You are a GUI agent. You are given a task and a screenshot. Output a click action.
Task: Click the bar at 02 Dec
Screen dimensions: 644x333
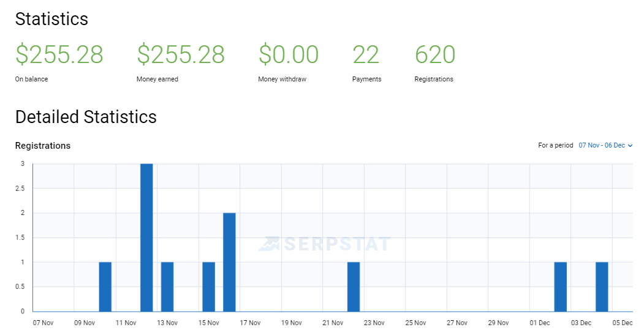(x=561, y=286)
